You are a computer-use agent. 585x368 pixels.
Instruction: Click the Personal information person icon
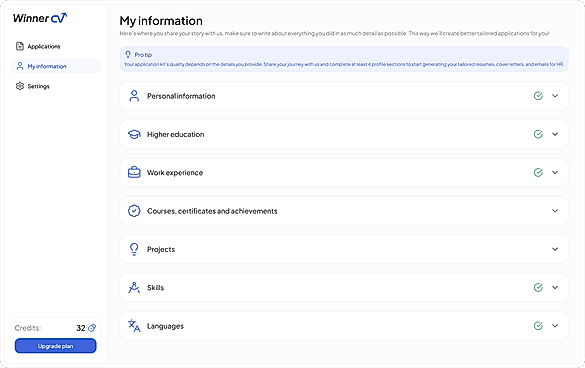[134, 96]
